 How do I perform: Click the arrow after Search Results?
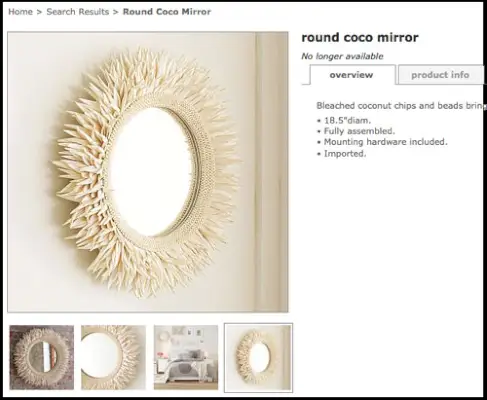click(116, 12)
